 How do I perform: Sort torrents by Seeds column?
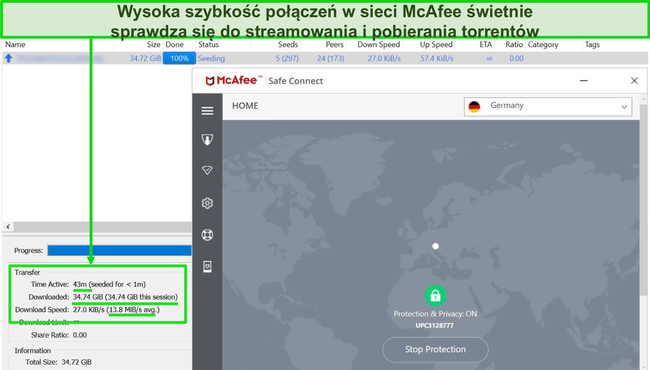tap(288, 45)
